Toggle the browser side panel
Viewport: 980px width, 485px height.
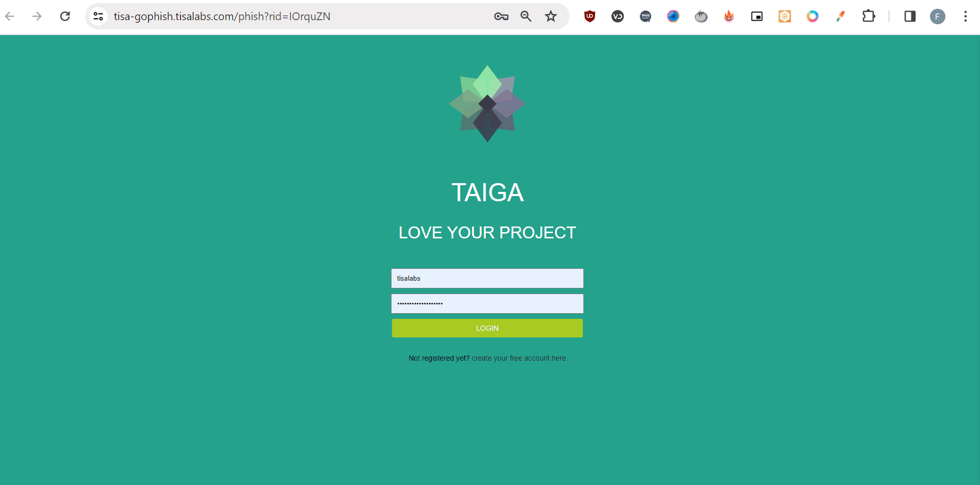[910, 17]
